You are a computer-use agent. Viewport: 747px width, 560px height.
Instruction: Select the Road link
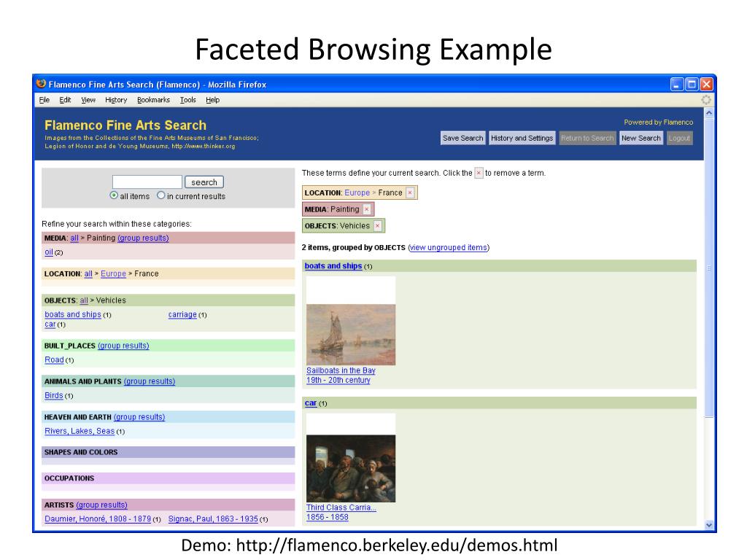click(x=54, y=359)
